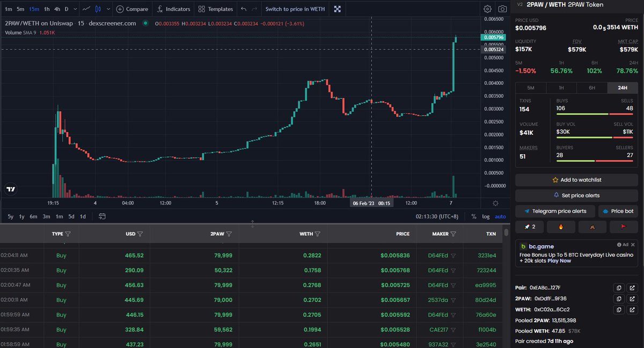The height and width of the screenshot is (348, 644).
Task: Open the 2PAW column filter
Action: click(229, 234)
